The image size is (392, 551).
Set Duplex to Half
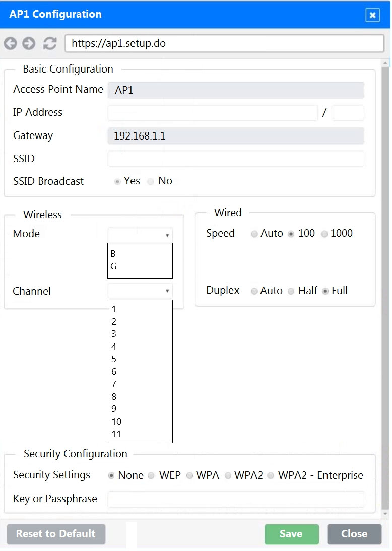point(291,291)
